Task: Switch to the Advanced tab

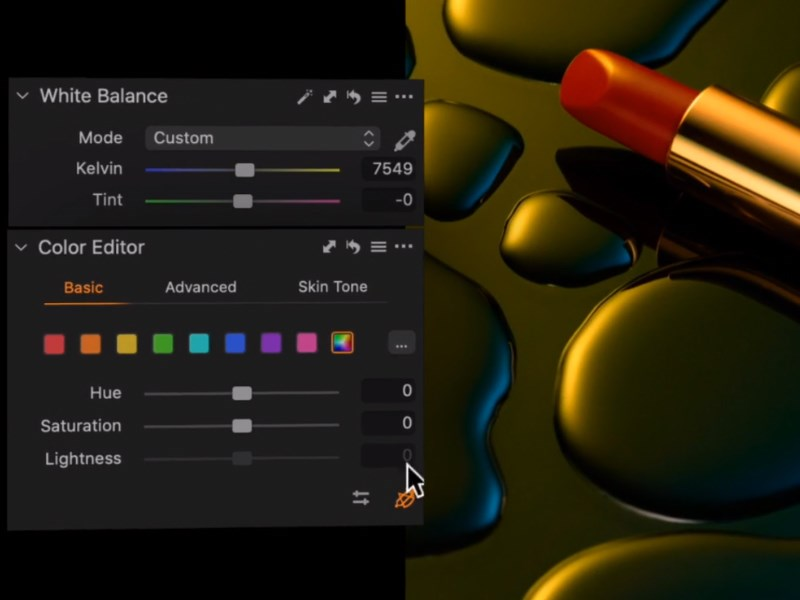Action: pyautogui.click(x=201, y=287)
